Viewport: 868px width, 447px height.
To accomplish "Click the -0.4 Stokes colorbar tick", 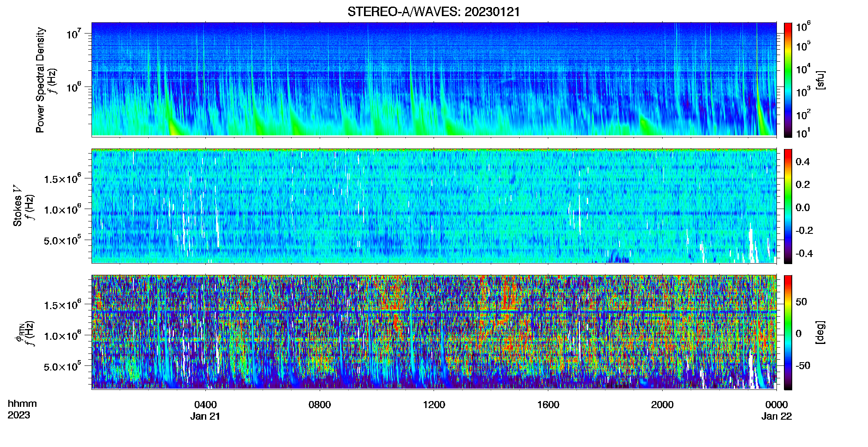I will point(804,253).
